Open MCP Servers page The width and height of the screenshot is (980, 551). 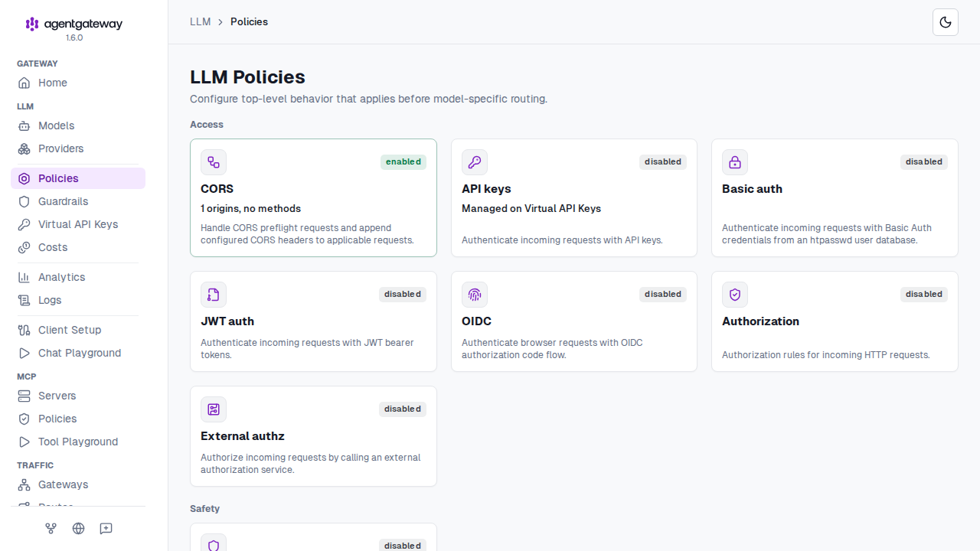(x=78, y=396)
